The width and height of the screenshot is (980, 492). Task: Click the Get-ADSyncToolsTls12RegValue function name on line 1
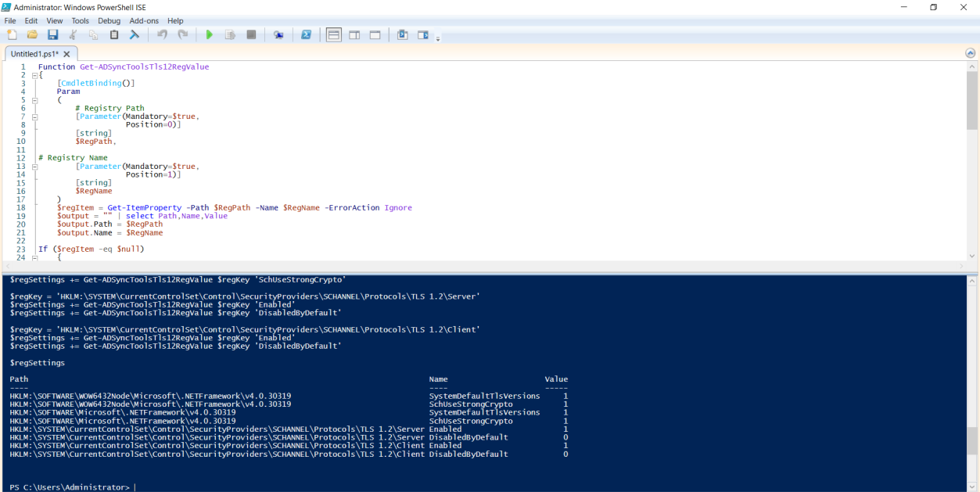pyautogui.click(x=145, y=66)
